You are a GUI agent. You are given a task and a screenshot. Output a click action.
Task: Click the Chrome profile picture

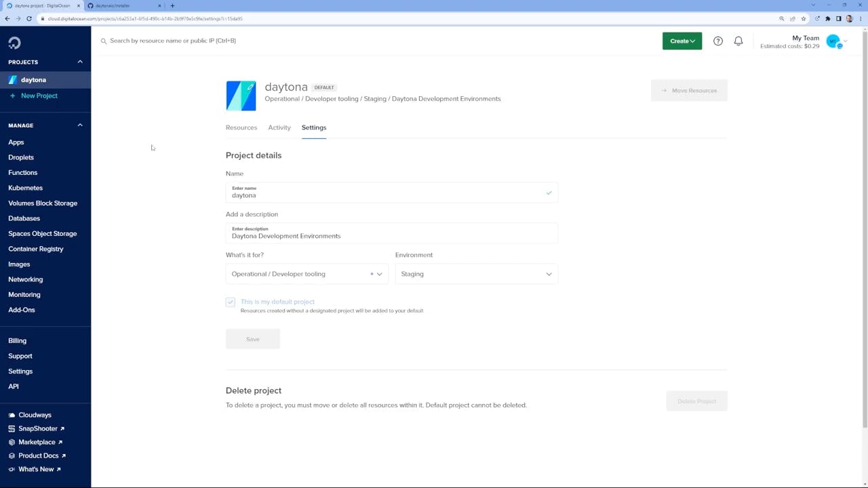[x=849, y=19]
